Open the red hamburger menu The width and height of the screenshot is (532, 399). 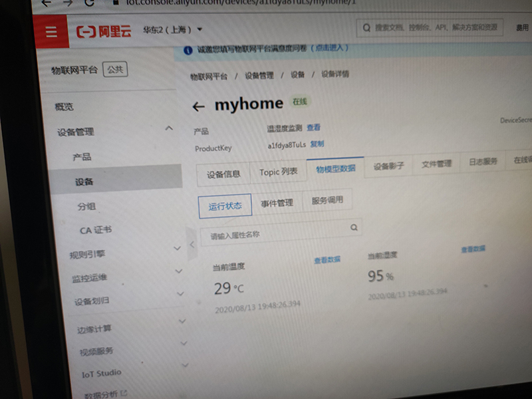pos(51,32)
